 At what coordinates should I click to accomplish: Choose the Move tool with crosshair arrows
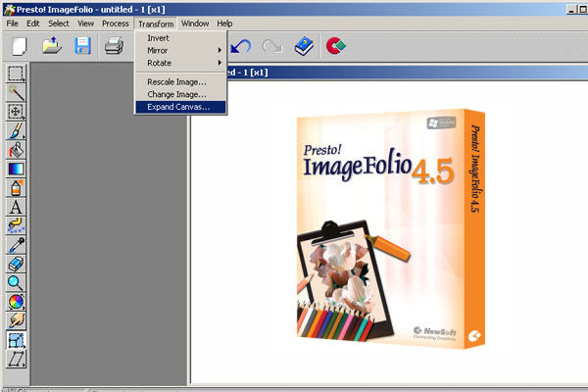coord(16,112)
